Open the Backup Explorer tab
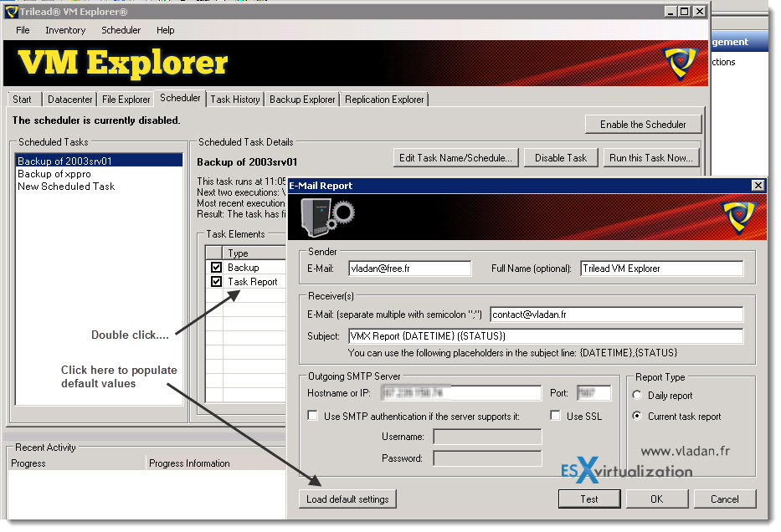Screen dimensions: 781x532 (x=302, y=99)
